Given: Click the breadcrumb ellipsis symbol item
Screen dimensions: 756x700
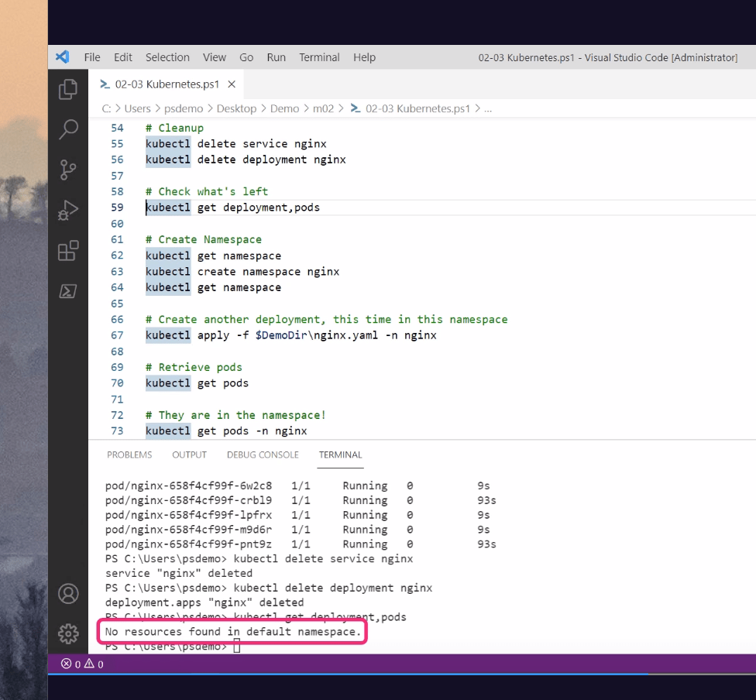Looking at the screenshot, I should (488, 109).
